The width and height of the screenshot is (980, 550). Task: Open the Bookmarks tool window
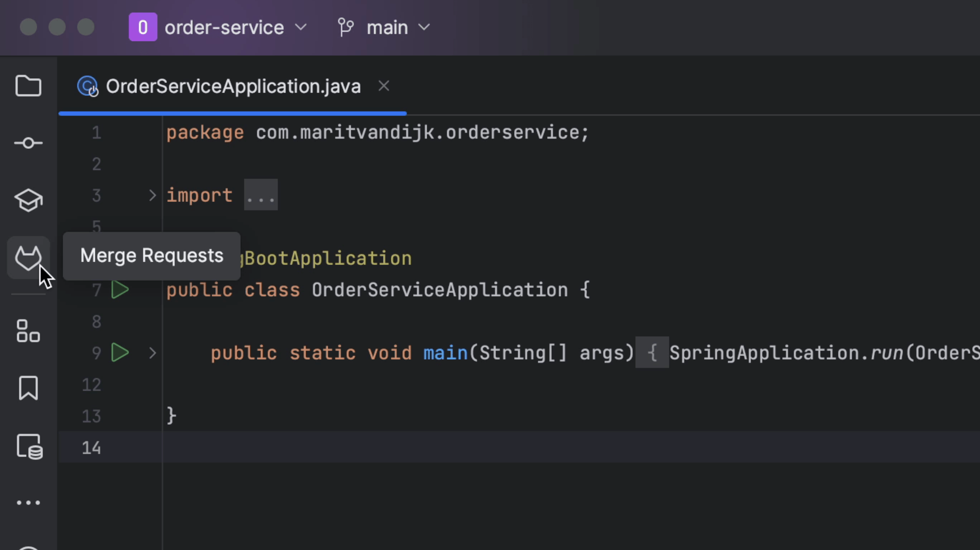point(28,388)
